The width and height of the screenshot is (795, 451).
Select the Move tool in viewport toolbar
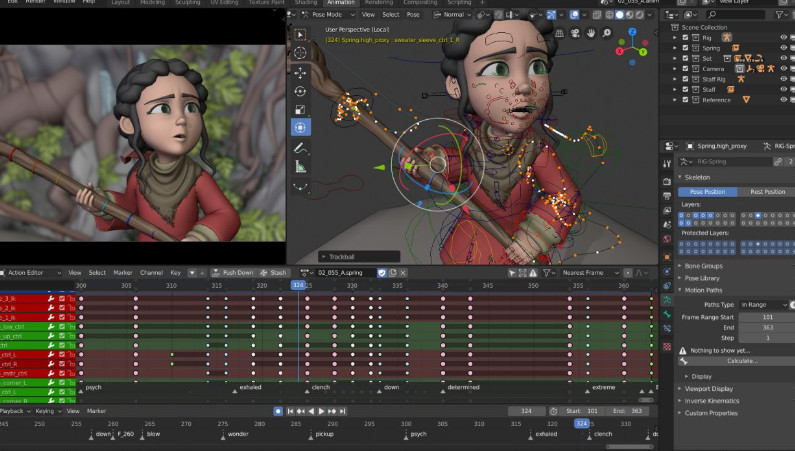[x=300, y=72]
